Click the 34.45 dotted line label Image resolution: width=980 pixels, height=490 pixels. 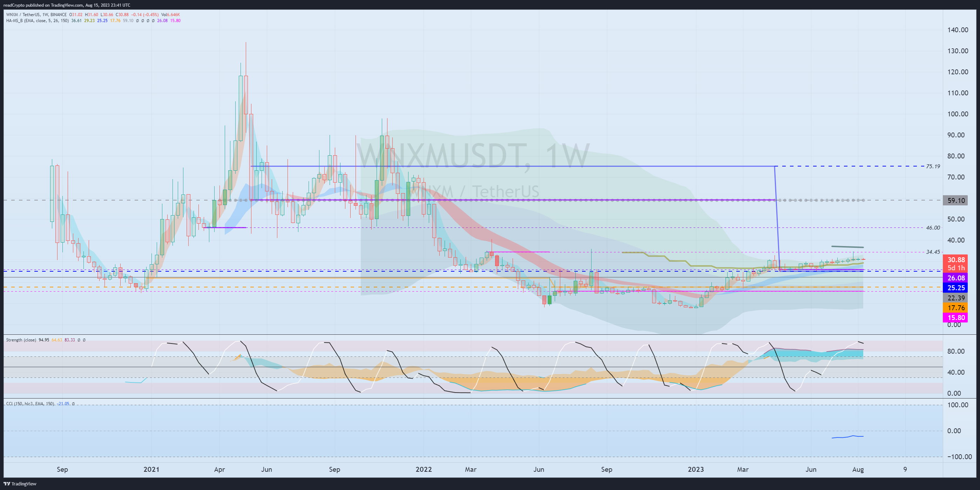click(933, 252)
